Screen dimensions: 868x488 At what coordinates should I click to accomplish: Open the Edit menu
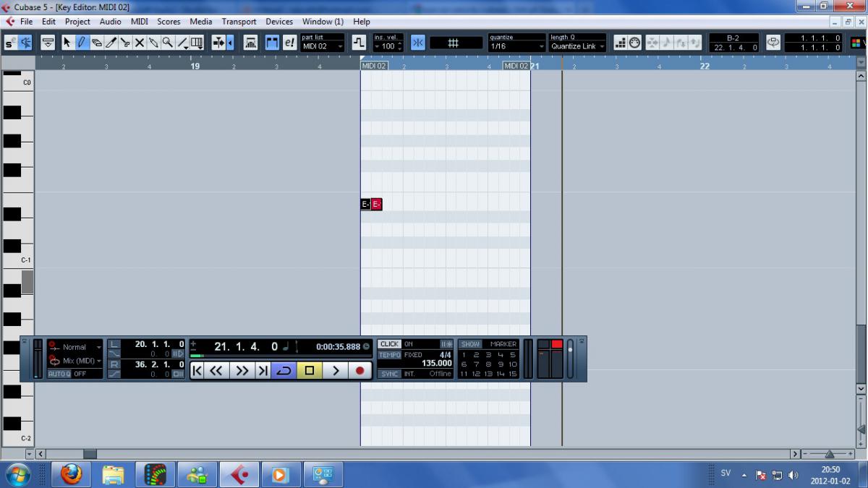[x=48, y=22]
